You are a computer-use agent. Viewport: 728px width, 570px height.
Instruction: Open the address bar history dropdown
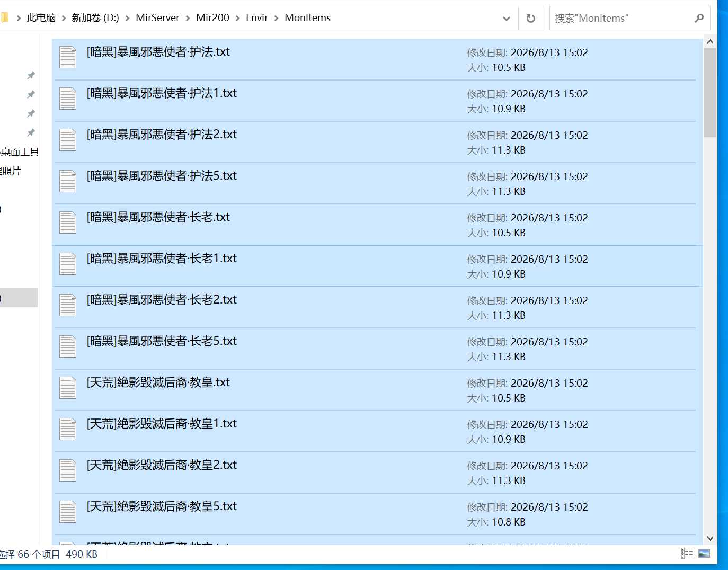pos(507,19)
